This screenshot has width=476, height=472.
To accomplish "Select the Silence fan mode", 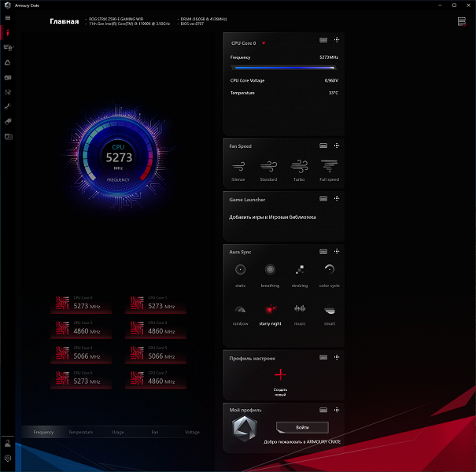I will pos(238,171).
